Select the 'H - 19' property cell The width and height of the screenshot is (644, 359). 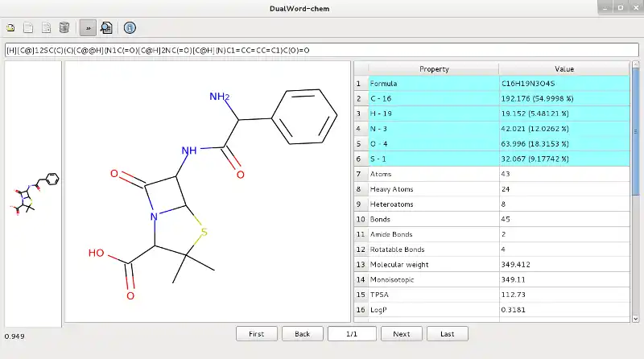pyautogui.click(x=434, y=113)
